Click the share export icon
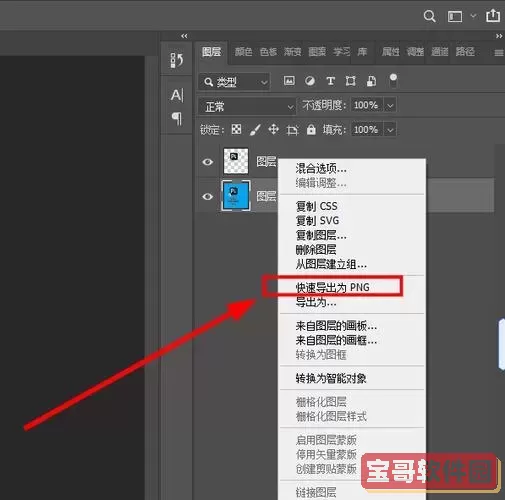Screen dimensions: 505x500 (493, 15)
